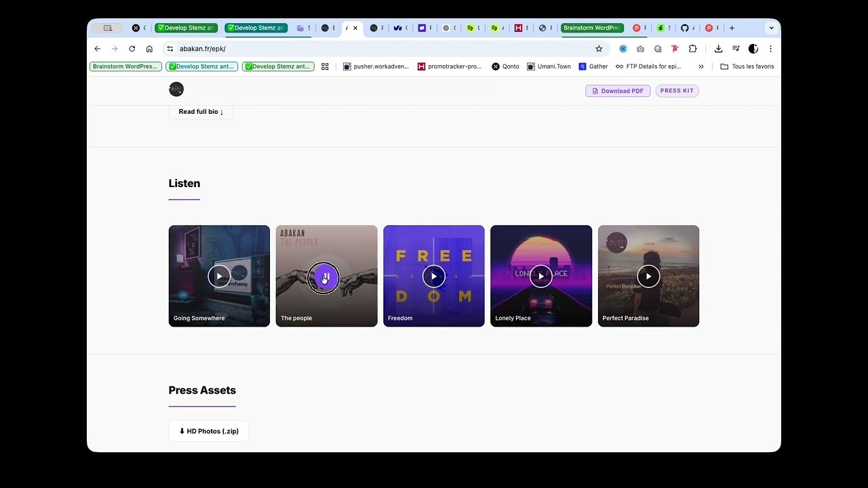Bookmark this page with the star

pyautogui.click(x=599, y=49)
